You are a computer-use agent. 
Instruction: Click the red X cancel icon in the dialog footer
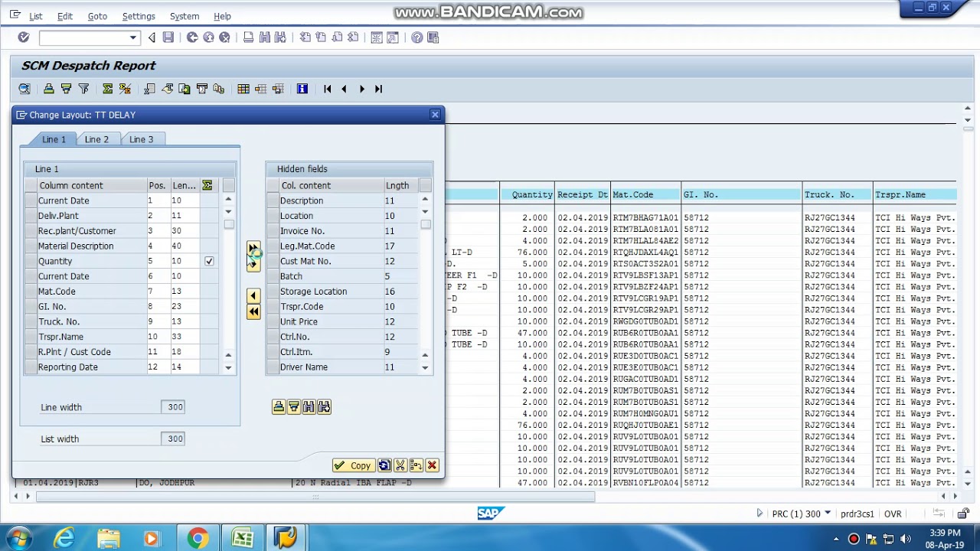click(432, 465)
